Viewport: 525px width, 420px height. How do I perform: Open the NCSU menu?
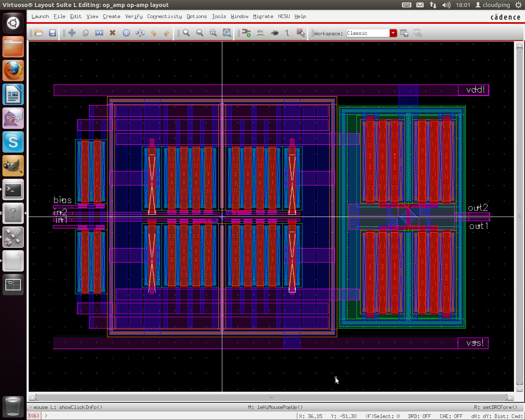tap(284, 16)
